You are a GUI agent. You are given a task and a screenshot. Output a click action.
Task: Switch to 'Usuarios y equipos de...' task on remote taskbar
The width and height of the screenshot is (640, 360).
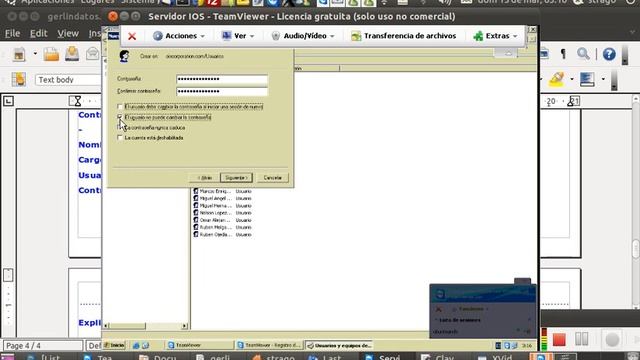point(340,345)
